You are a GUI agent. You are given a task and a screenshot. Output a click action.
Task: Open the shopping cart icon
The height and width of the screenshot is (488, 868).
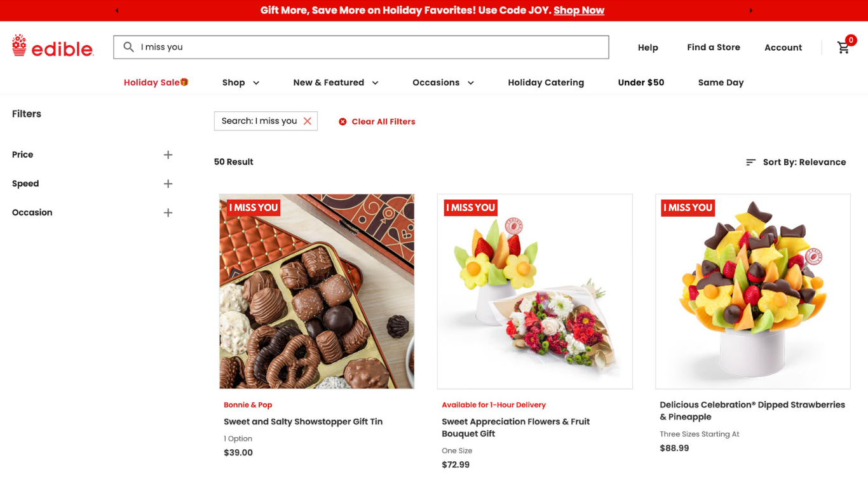click(844, 47)
